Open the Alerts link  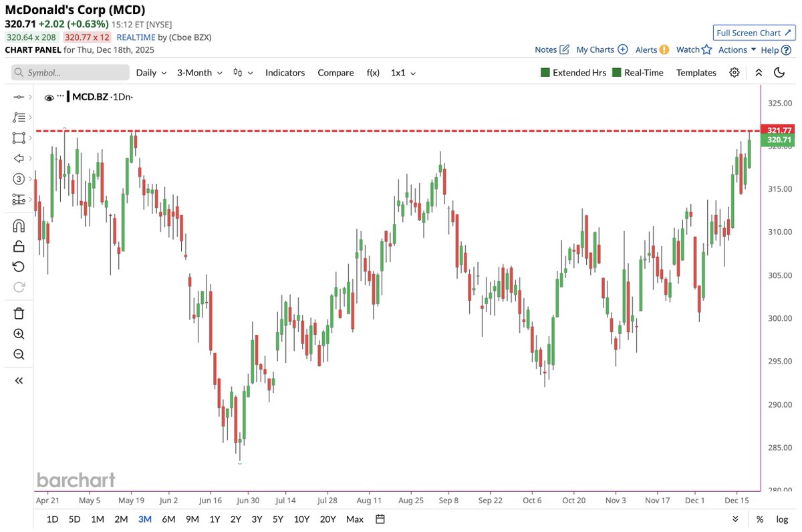pos(646,49)
